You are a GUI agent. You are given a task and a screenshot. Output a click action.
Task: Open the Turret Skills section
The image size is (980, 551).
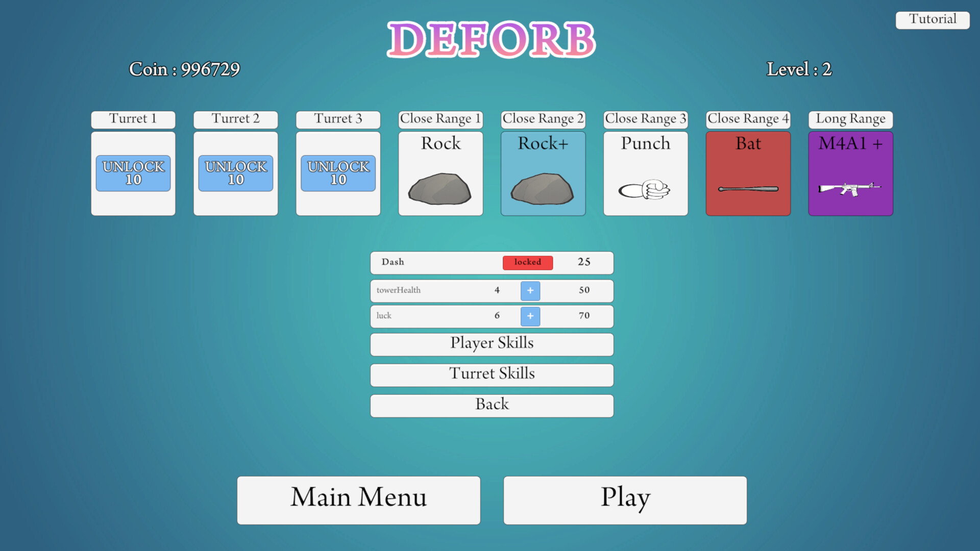coord(492,375)
